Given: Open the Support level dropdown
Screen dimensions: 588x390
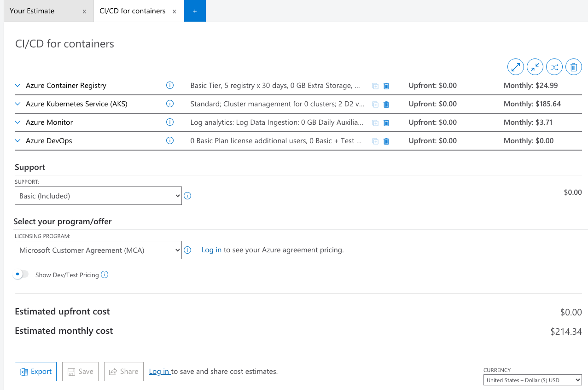Looking at the screenshot, I should [98, 196].
